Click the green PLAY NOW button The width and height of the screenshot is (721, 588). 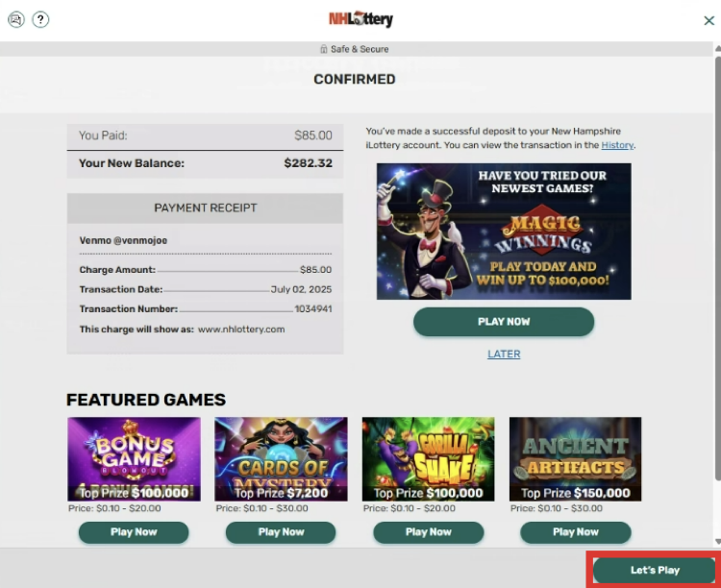pos(504,322)
